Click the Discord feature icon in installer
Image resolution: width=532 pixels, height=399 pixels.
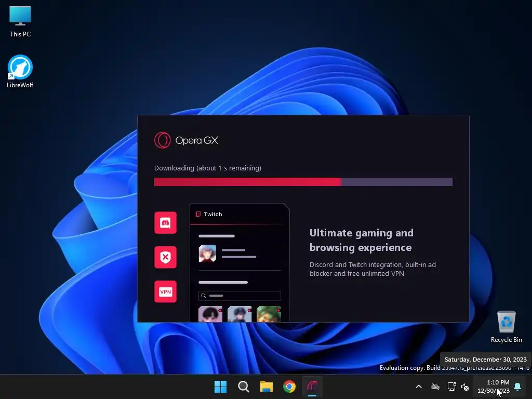tap(165, 222)
